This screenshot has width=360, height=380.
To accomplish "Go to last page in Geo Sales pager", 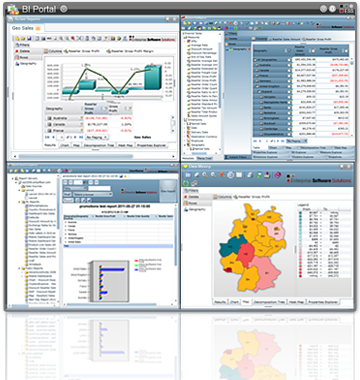I will coord(82,137).
